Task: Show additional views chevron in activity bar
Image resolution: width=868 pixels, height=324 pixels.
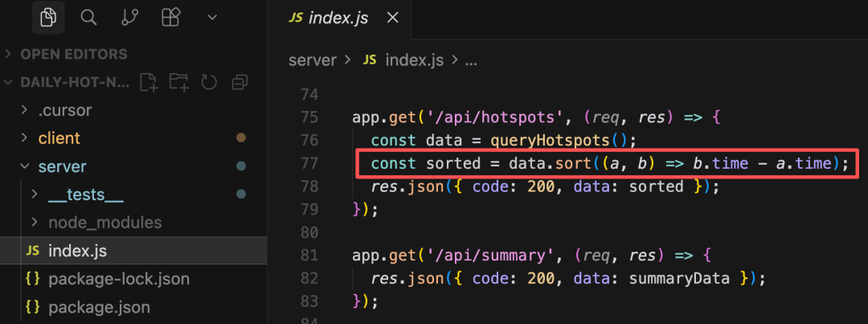Action: (211, 18)
